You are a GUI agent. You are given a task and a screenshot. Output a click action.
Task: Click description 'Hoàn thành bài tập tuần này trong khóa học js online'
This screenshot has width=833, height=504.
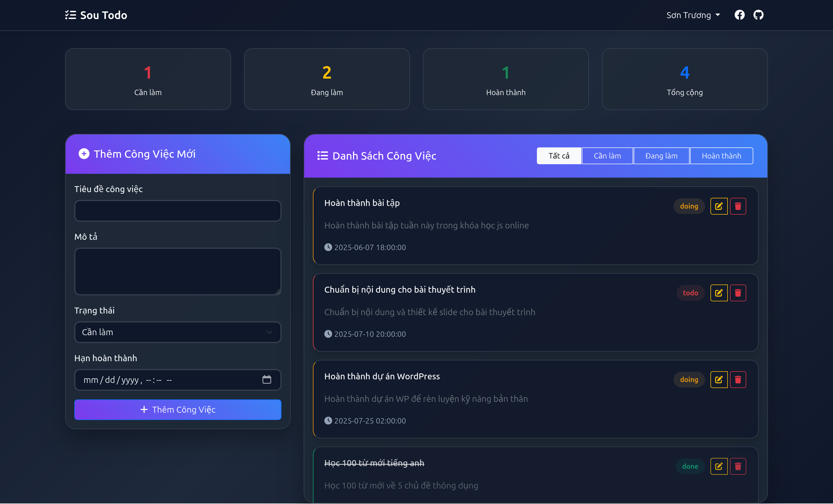point(426,225)
